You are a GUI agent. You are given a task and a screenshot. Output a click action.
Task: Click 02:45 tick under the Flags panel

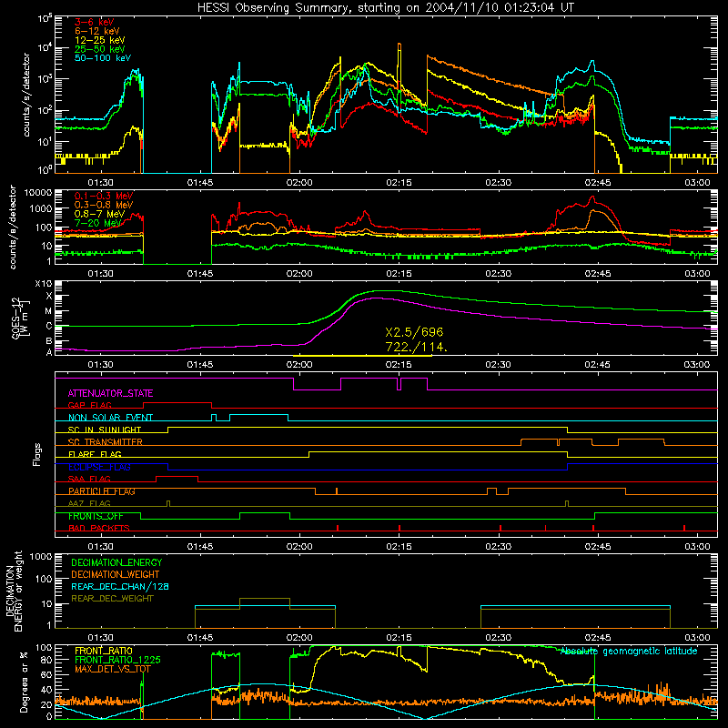coord(598,547)
